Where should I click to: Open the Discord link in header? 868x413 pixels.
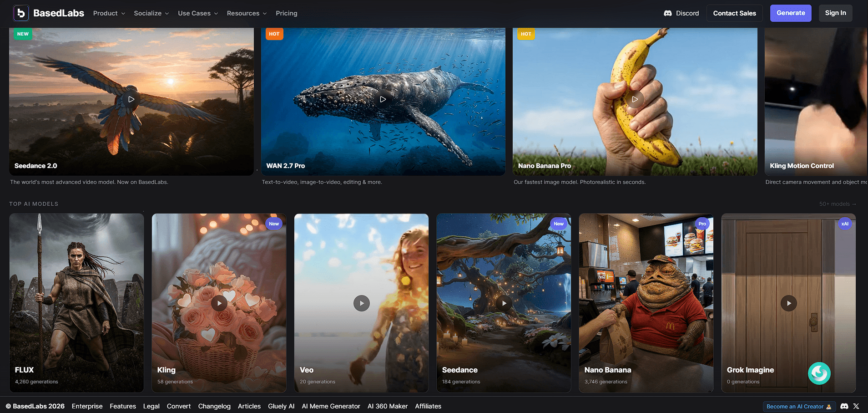point(681,13)
